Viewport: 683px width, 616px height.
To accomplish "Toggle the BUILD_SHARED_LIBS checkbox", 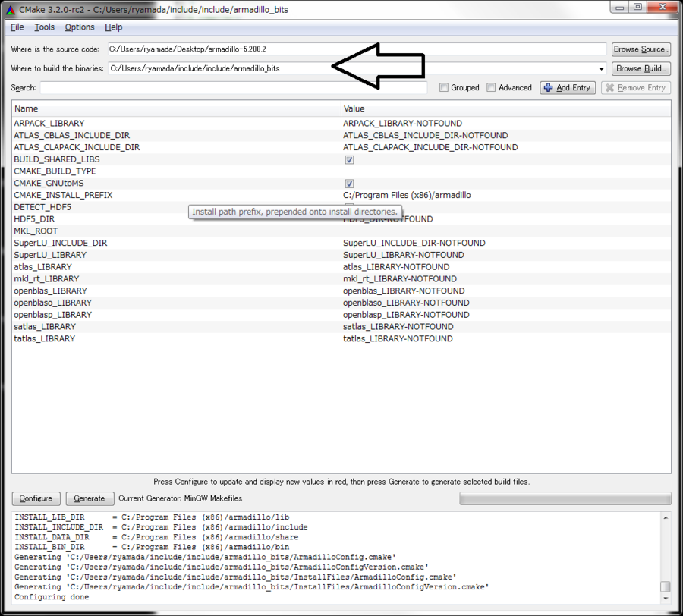I will click(x=349, y=160).
